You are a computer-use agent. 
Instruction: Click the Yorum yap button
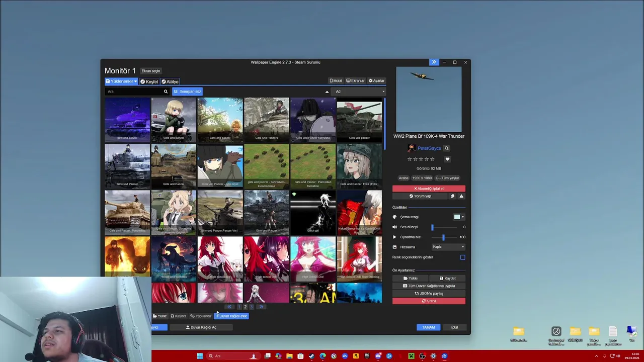click(x=420, y=196)
